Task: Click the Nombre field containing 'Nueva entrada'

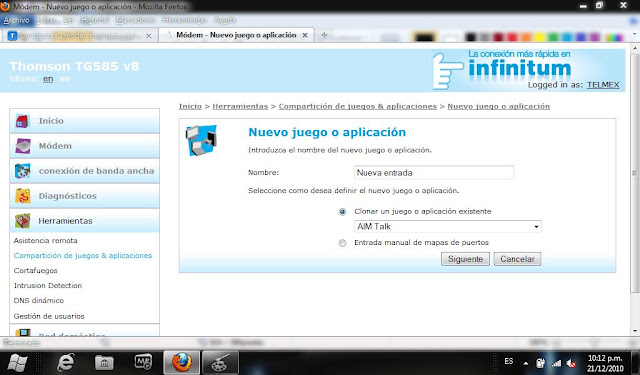Action: click(434, 173)
